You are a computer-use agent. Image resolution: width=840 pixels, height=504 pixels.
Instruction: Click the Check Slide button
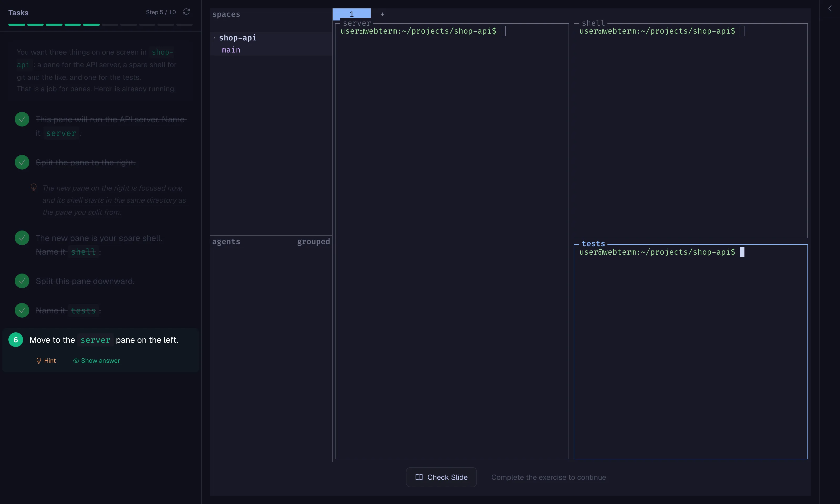[x=441, y=477]
